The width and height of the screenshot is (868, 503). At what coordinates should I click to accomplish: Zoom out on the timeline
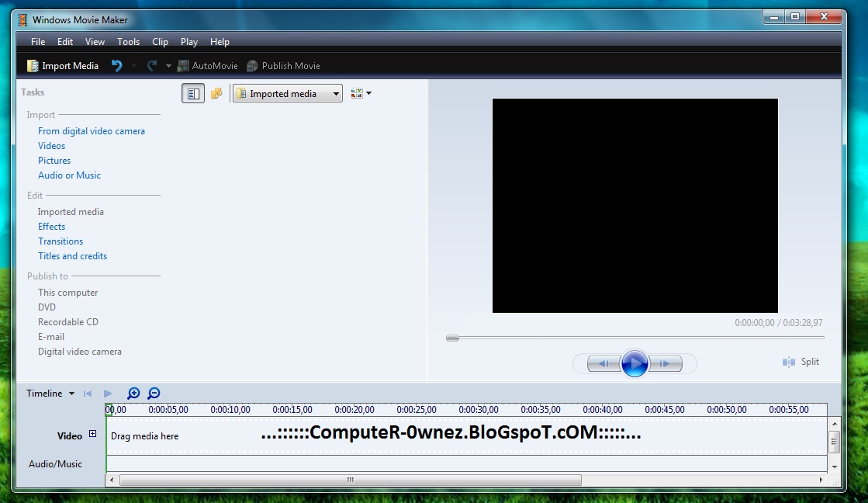(154, 394)
